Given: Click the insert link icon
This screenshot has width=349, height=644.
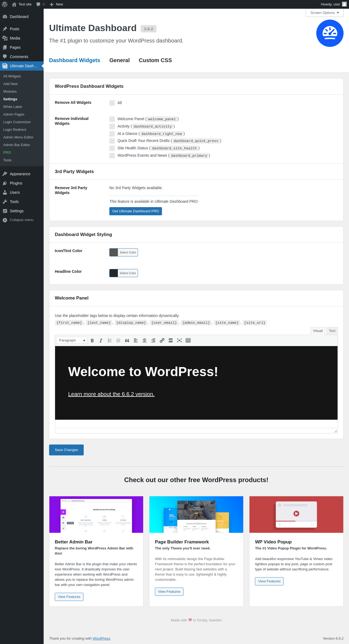Looking at the screenshot, I should coord(162,340).
